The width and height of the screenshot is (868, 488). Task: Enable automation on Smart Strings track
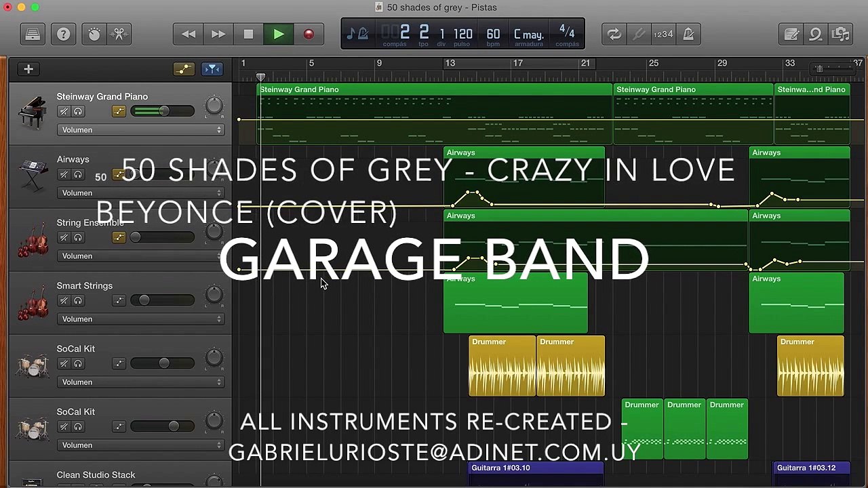(119, 300)
